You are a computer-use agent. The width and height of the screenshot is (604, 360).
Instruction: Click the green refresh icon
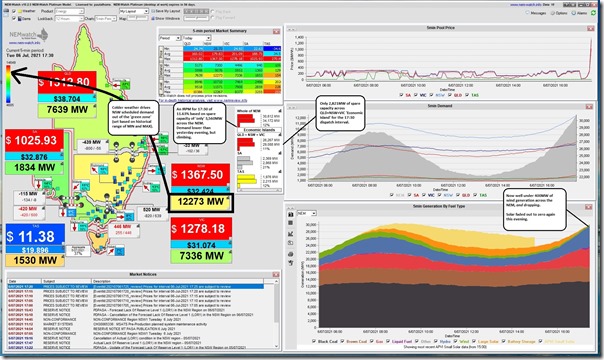click(594, 13)
